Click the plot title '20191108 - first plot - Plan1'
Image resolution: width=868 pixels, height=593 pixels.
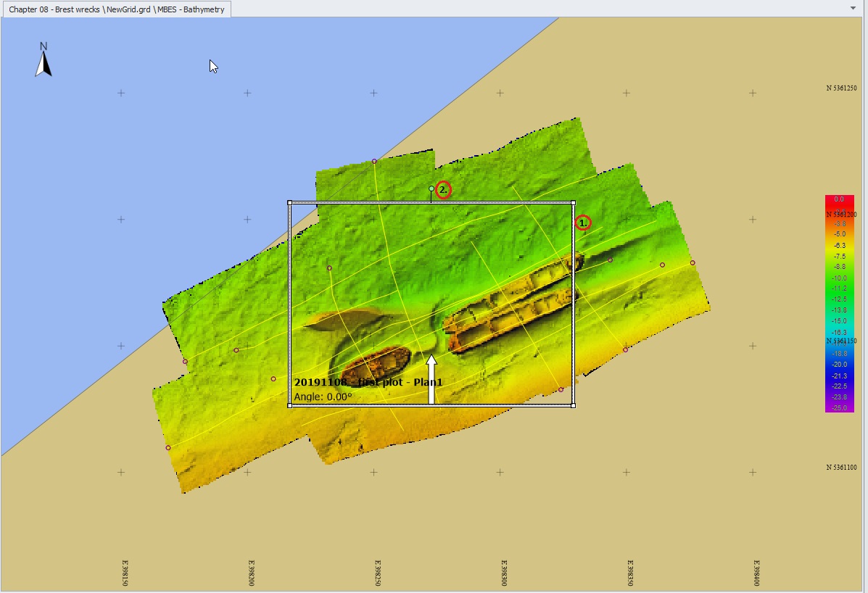click(x=368, y=382)
